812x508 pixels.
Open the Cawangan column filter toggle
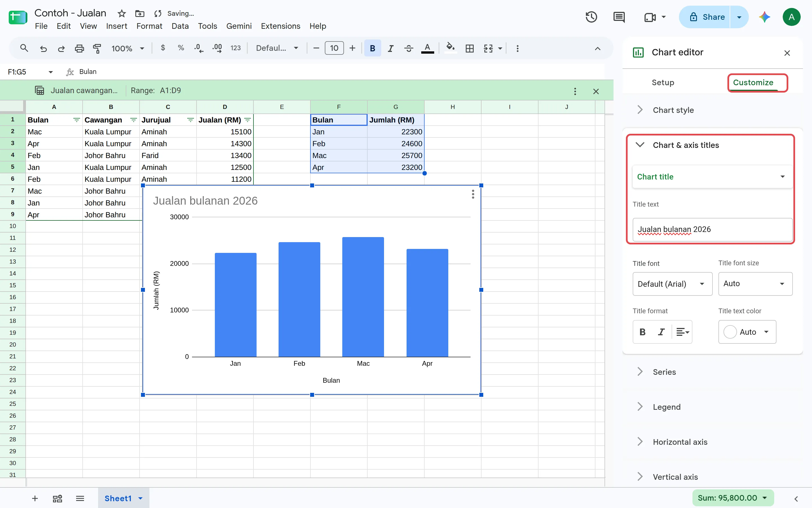(134, 120)
